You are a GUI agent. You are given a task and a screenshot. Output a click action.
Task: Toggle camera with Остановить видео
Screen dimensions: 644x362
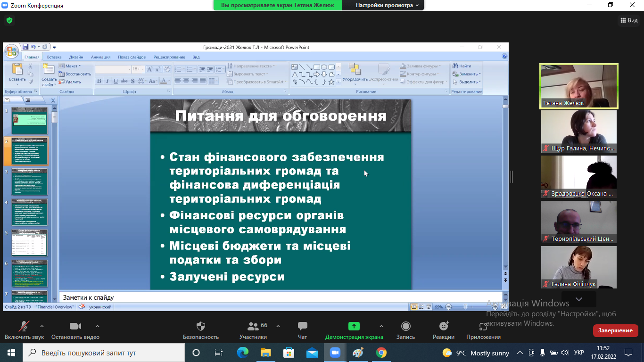click(75, 330)
